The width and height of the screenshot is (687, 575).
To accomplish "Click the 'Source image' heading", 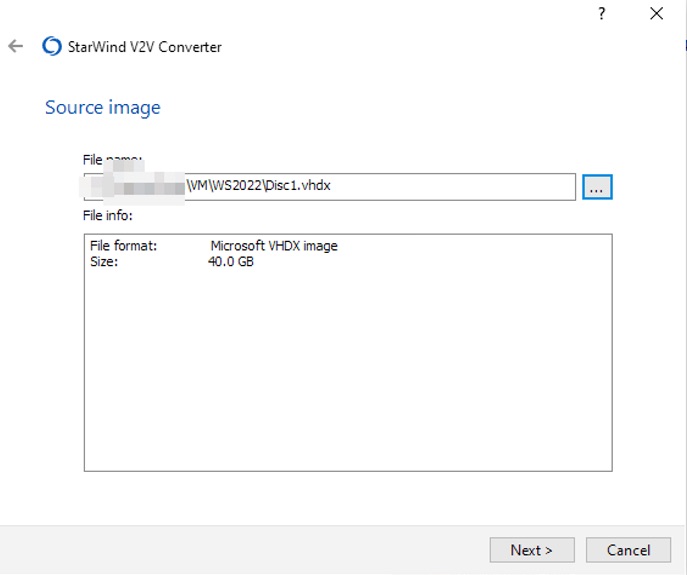I will point(103,108).
